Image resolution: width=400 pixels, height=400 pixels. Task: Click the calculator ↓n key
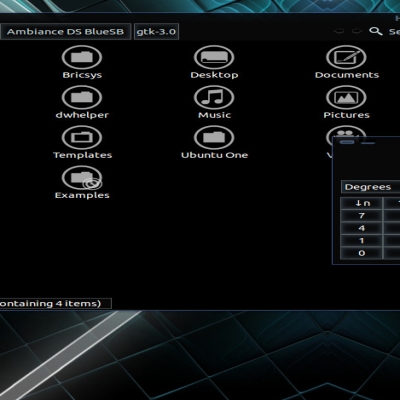tap(361, 203)
